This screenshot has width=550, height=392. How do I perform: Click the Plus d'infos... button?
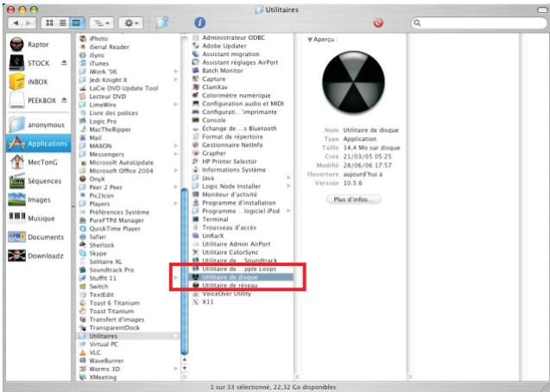click(x=354, y=199)
